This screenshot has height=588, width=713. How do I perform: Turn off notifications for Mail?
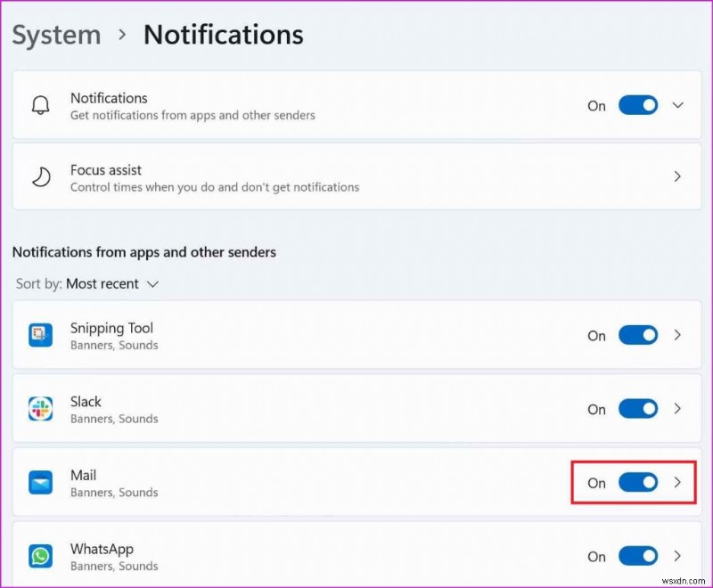coord(638,483)
